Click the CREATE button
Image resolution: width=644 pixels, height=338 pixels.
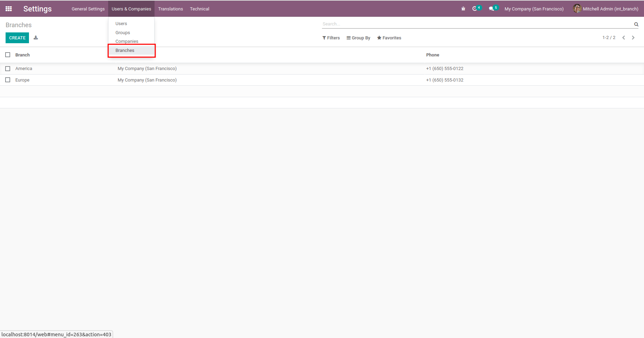(17, 38)
